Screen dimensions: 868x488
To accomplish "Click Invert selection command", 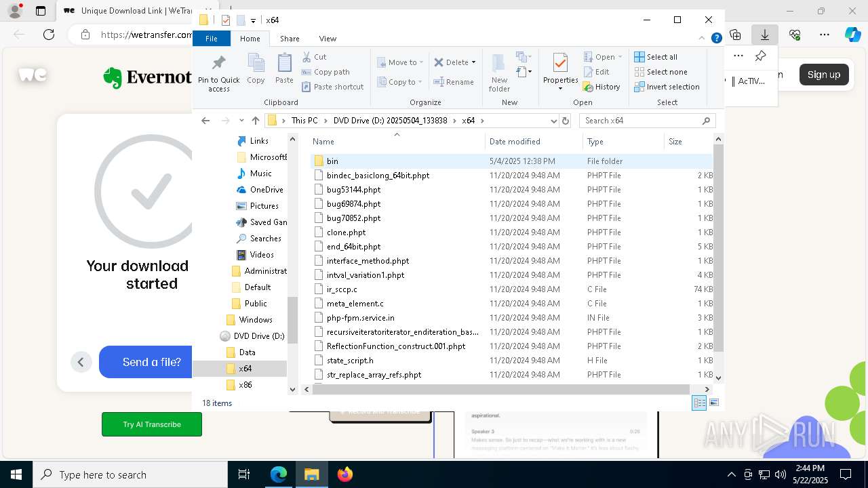I will tap(667, 87).
